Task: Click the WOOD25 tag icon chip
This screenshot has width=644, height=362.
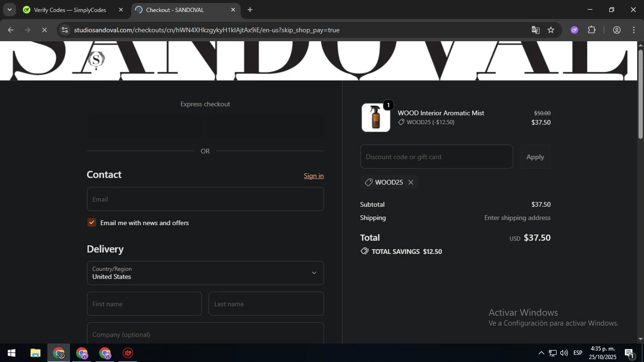Action: (368, 182)
